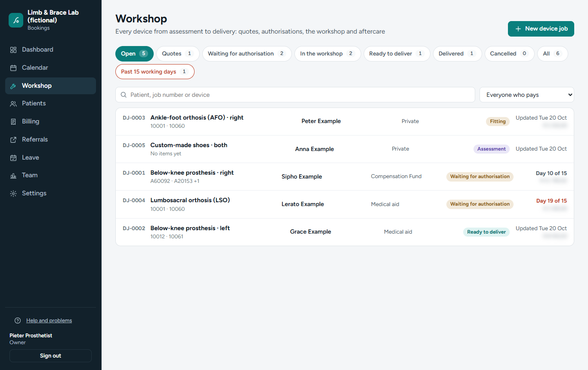Switch to the Quotes tab

pos(178,54)
